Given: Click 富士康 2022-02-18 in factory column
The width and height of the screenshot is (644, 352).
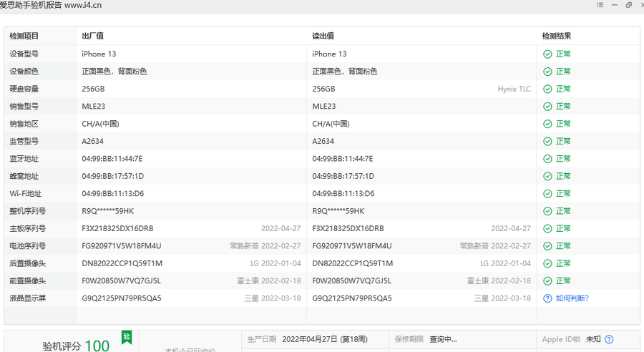Looking at the screenshot, I should pyautogui.click(x=269, y=281).
